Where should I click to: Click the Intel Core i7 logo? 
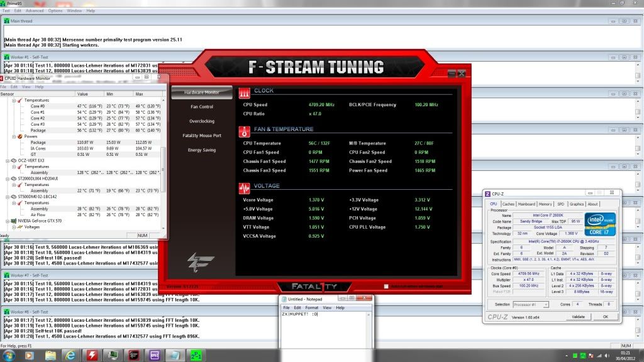pos(599,224)
